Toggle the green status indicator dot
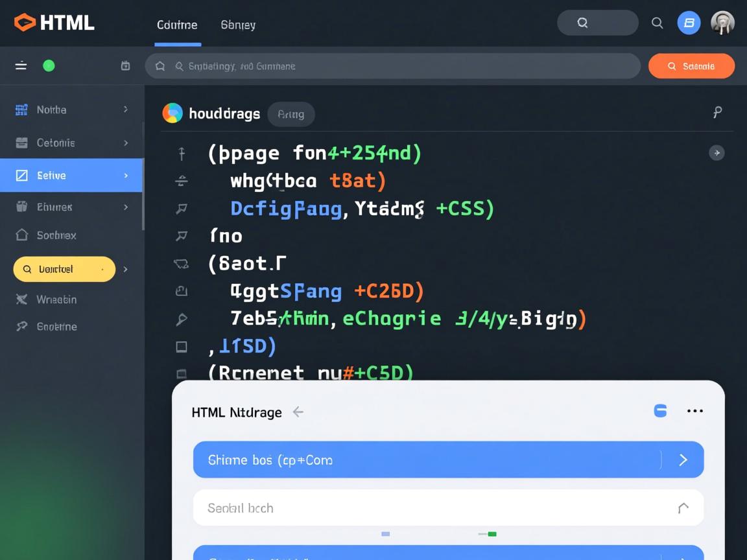Screen dimensions: 747x560 (49, 65)
